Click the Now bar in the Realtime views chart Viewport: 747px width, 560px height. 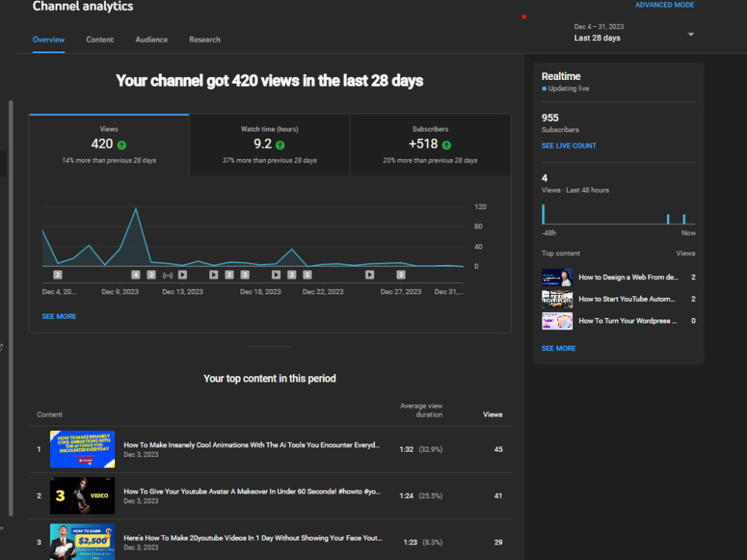(683, 220)
